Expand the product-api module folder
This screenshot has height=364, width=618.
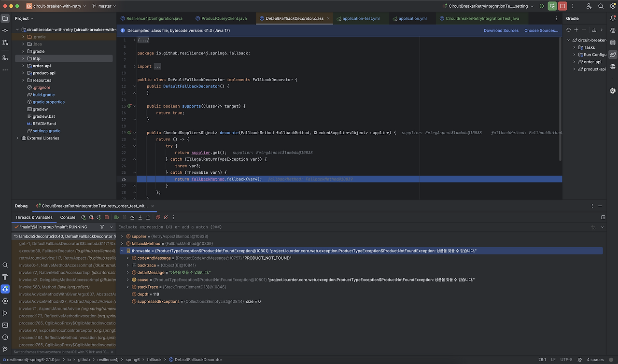click(x=23, y=73)
